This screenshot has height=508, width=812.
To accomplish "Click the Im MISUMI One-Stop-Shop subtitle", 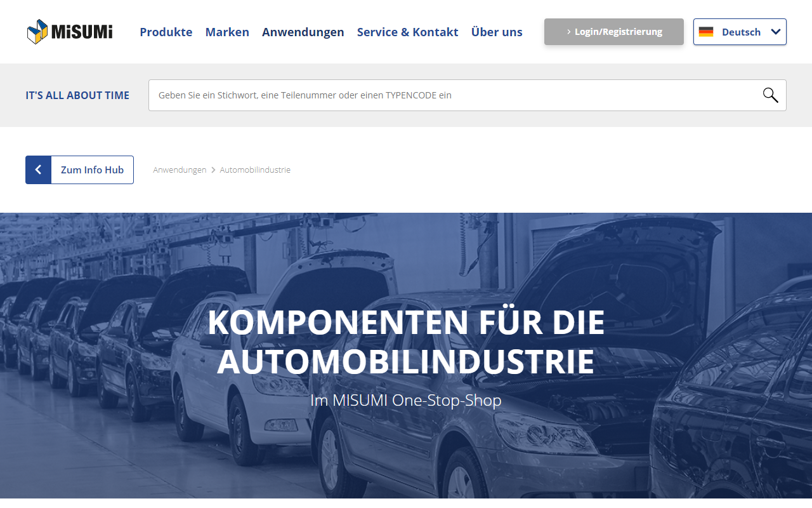I will point(406,401).
